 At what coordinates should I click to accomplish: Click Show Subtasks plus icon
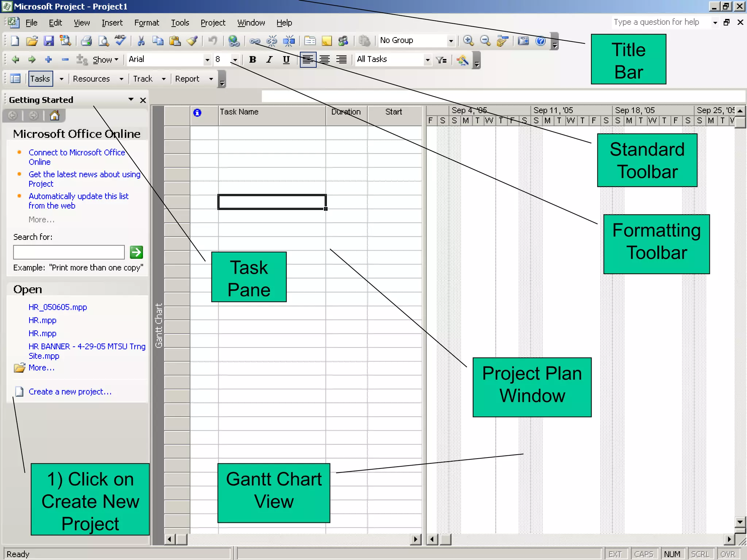[x=49, y=59]
